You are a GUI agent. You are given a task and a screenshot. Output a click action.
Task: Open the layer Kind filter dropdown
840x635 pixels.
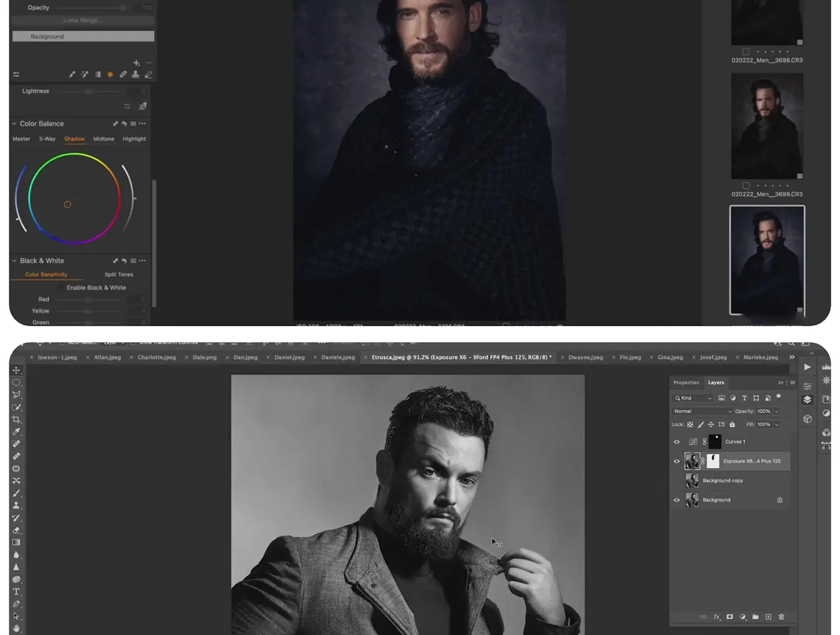pos(693,398)
